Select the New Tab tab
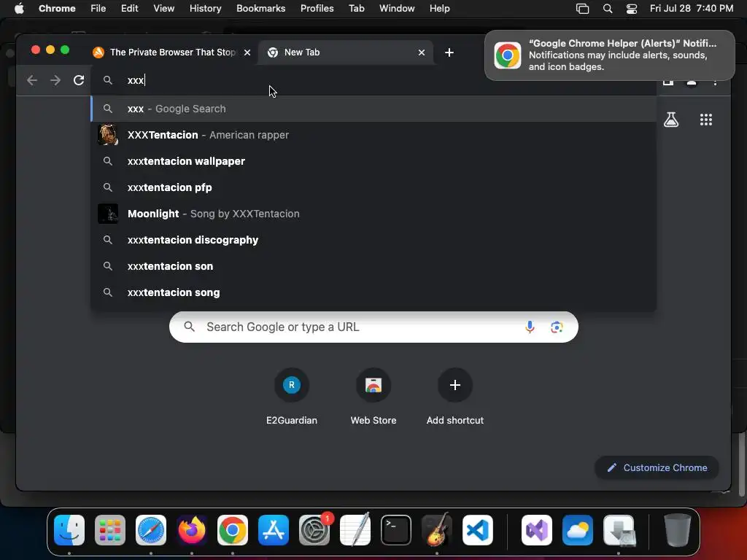Screen dimensions: 747x560 coord(345,52)
